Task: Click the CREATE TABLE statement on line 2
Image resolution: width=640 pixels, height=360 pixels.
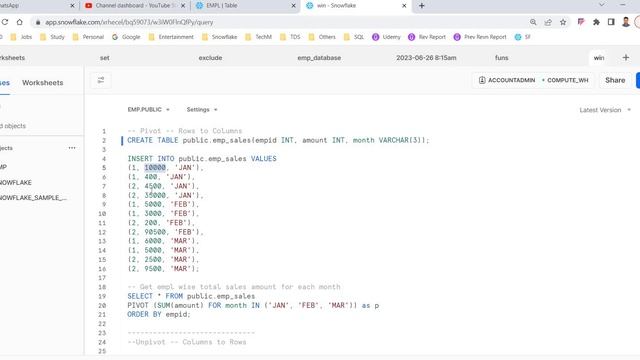Action: (278, 140)
